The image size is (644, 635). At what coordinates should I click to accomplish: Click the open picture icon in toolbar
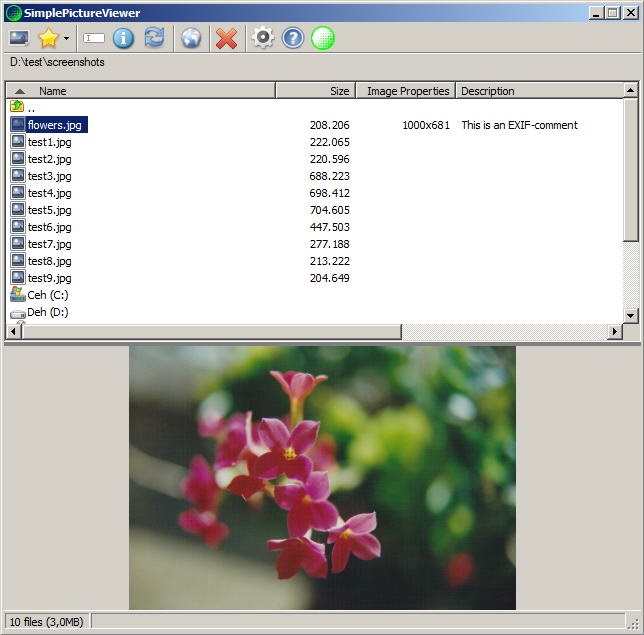(x=19, y=38)
